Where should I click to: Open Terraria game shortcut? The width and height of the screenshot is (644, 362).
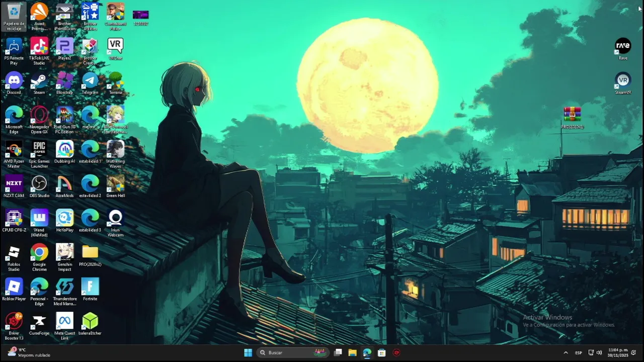coord(115,83)
